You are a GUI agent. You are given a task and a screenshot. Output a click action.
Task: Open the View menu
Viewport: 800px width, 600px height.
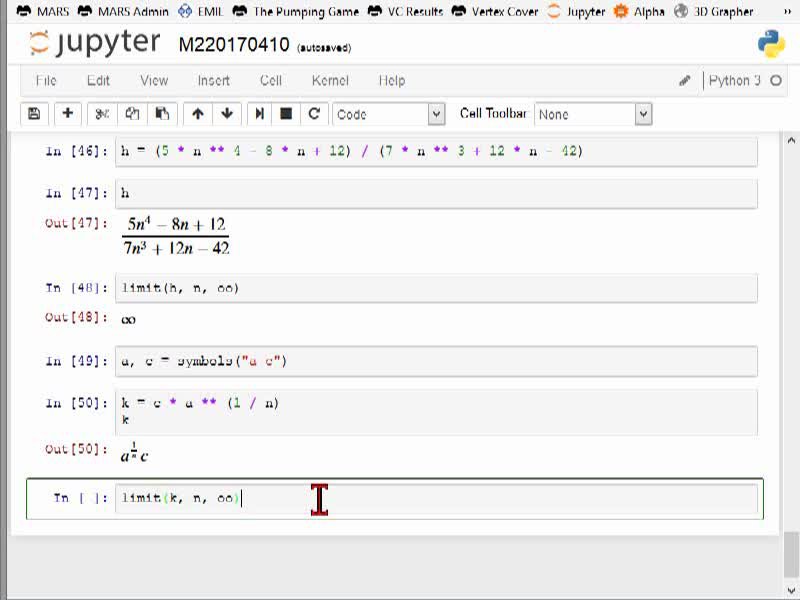click(x=154, y=81)
